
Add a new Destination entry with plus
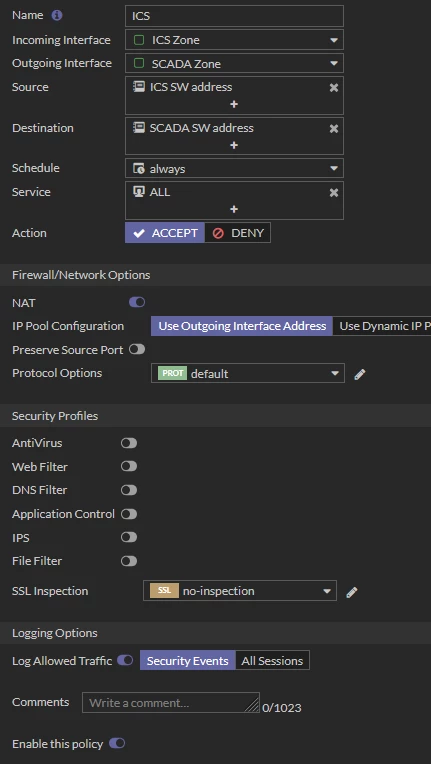tap(234, 145)
